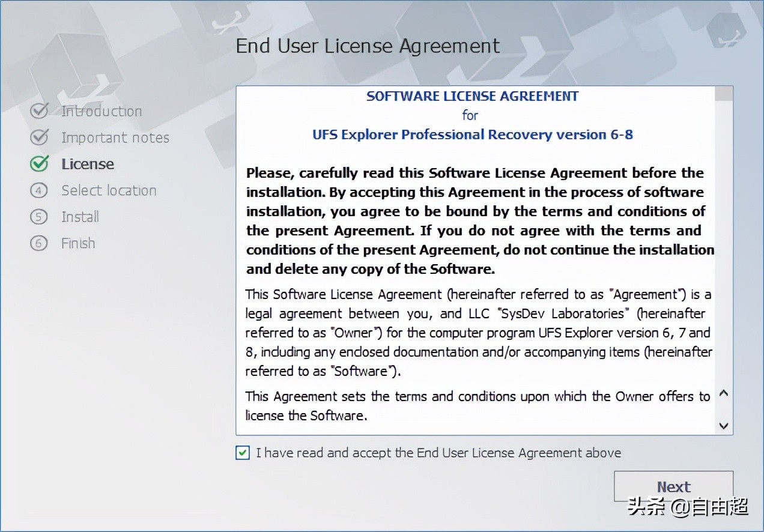Click the 'This Agreement sets the terms' paragraph

click(478, 406)
